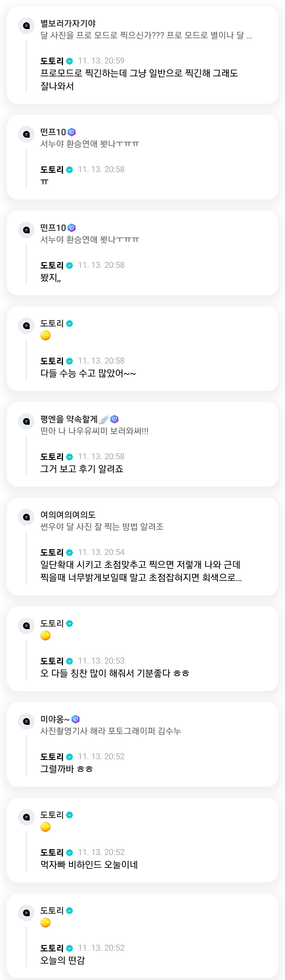Open avatar beside 평엔을 약속할게 comment

click(26, 421)
